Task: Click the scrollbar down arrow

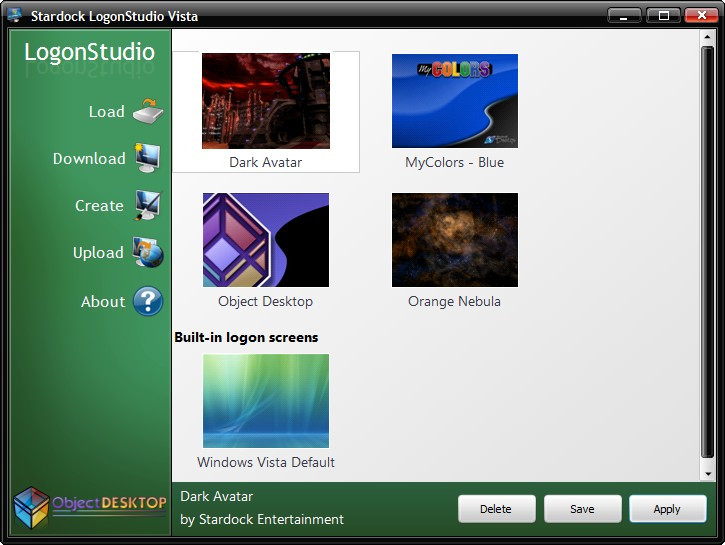Action: coord(707,474)
